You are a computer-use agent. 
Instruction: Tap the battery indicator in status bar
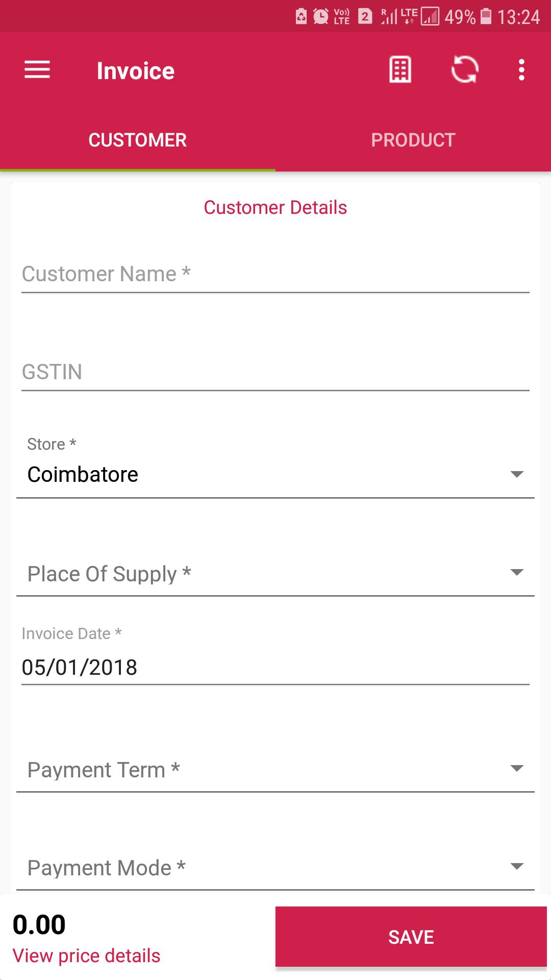pyautogui.click(x=486, y=17)
